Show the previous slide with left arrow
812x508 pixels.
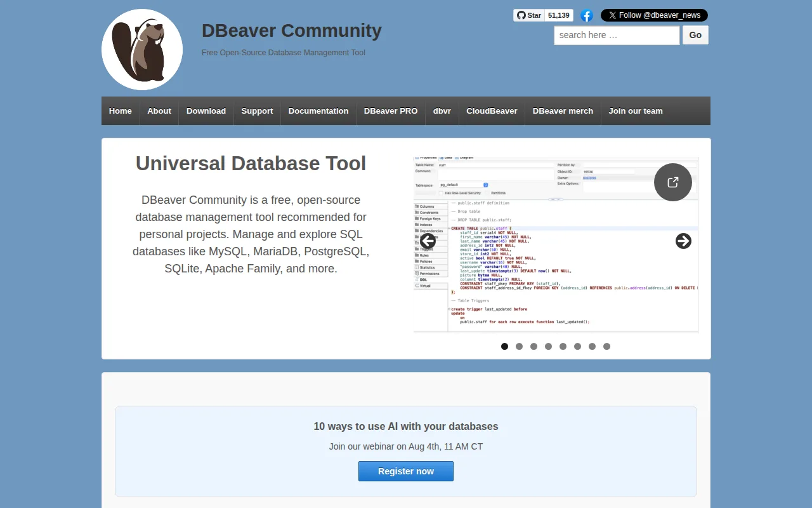tap(428, 241)
